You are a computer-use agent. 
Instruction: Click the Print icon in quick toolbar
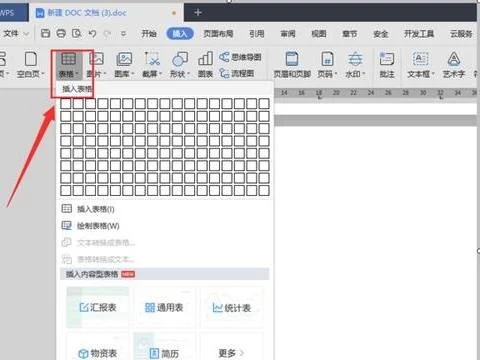click(x=61, y=33)
